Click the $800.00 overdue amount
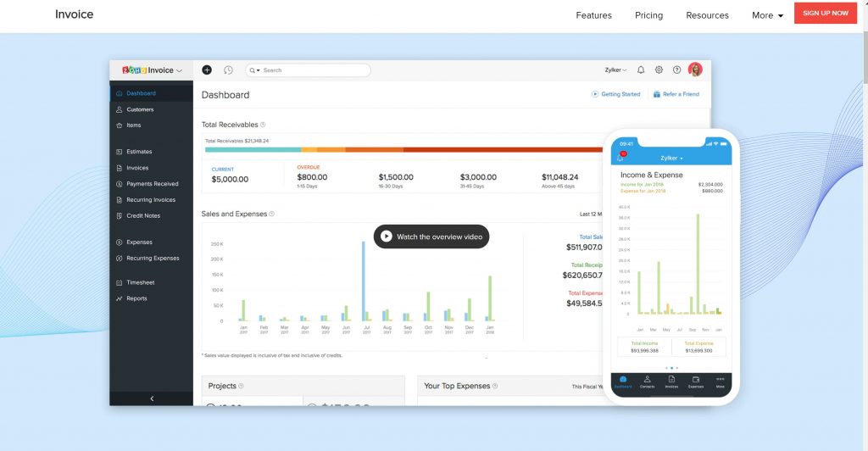868x451 pixels. tap(312, 177)
